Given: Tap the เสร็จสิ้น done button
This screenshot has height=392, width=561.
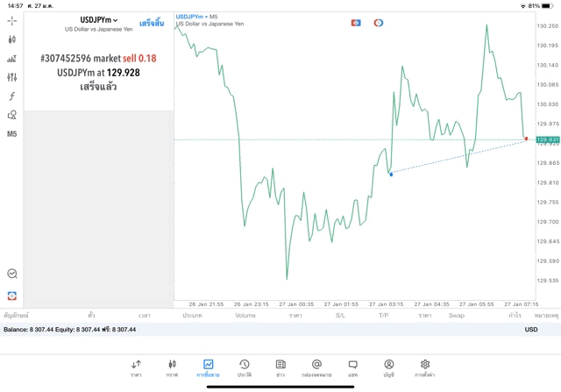Looking at the screenshot, I should [152, 24].
